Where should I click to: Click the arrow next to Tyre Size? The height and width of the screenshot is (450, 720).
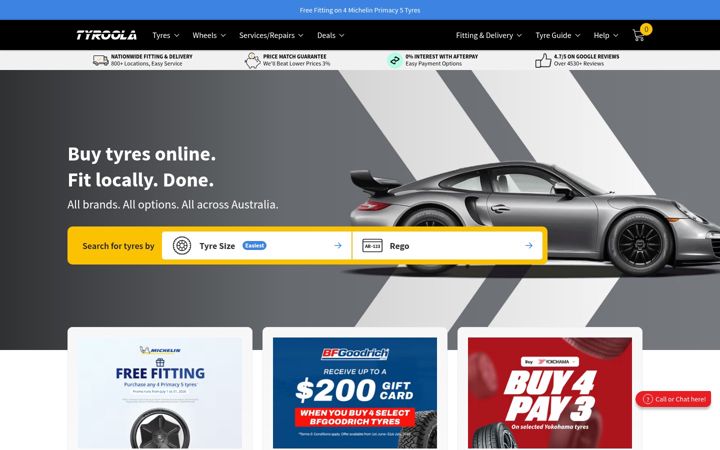(338, 246)
